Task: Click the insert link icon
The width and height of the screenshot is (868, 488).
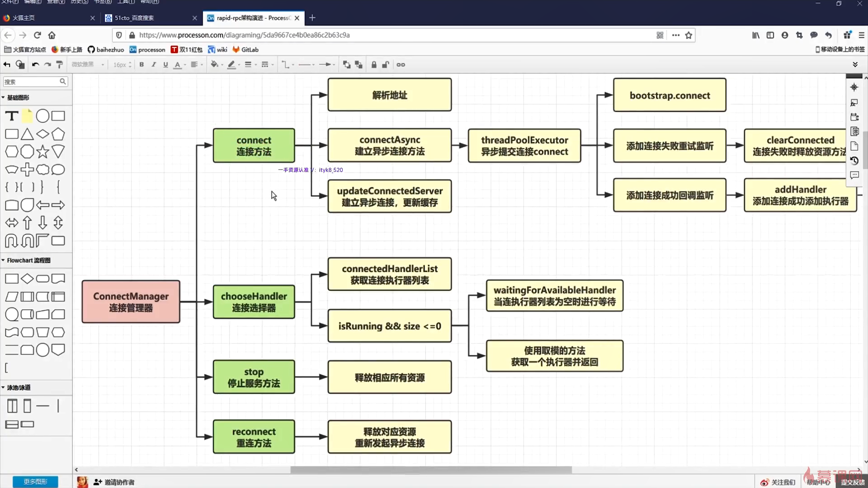Action: click(401, 65)
